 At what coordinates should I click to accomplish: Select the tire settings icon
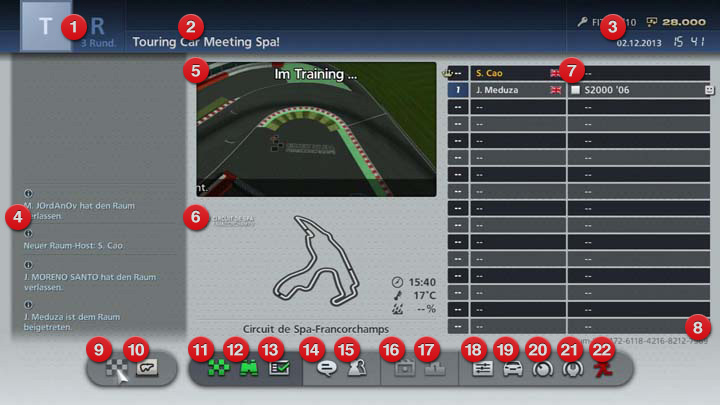pyautogui.click(x=542, y=367)
